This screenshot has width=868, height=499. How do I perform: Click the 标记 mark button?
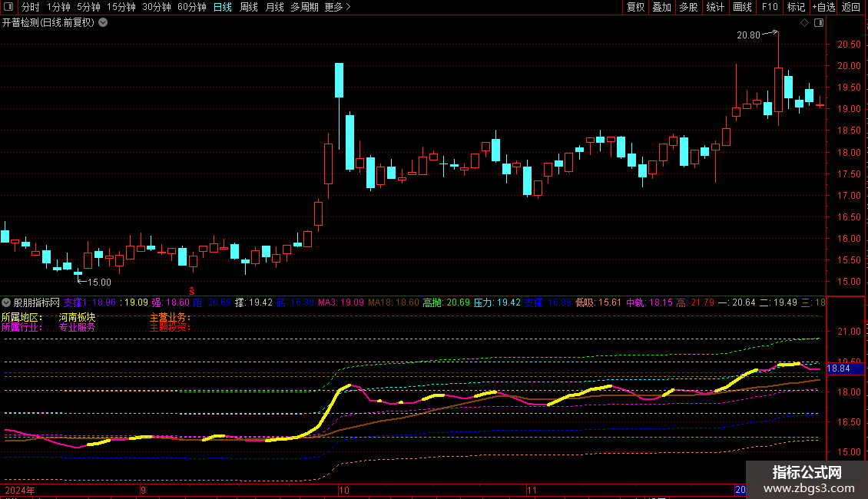796,7
